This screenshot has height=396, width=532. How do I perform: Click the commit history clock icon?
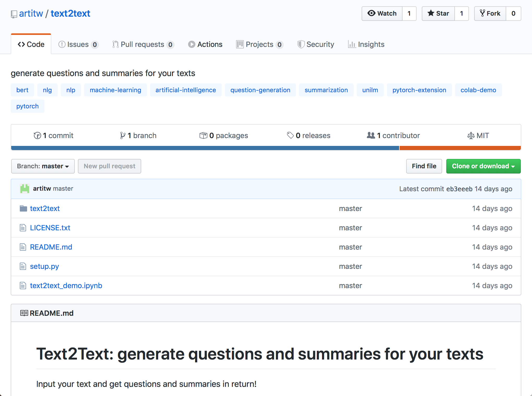[x=37, y=135]
